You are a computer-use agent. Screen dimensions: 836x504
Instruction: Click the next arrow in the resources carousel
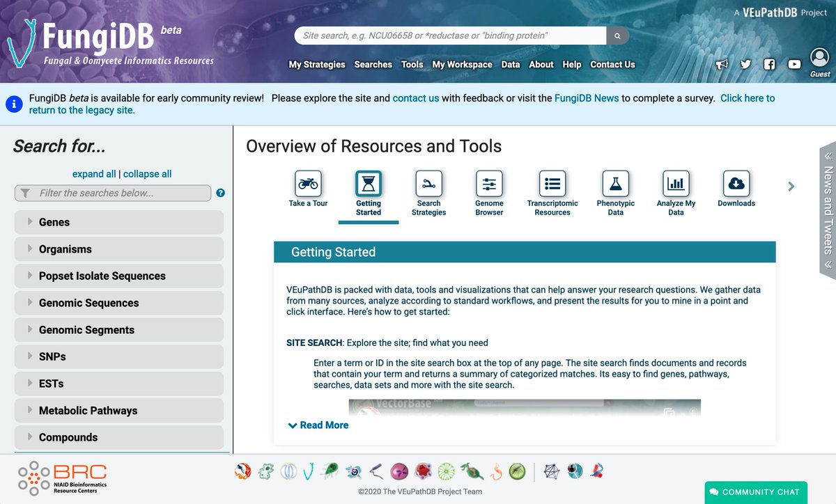click(x=791, y=186)
